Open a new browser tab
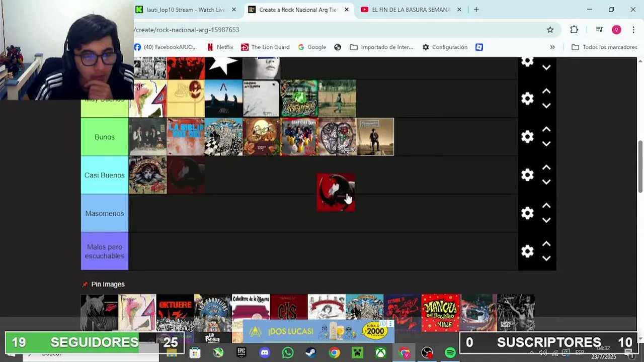Screen dimensions: 644x362 pos(476,10)
